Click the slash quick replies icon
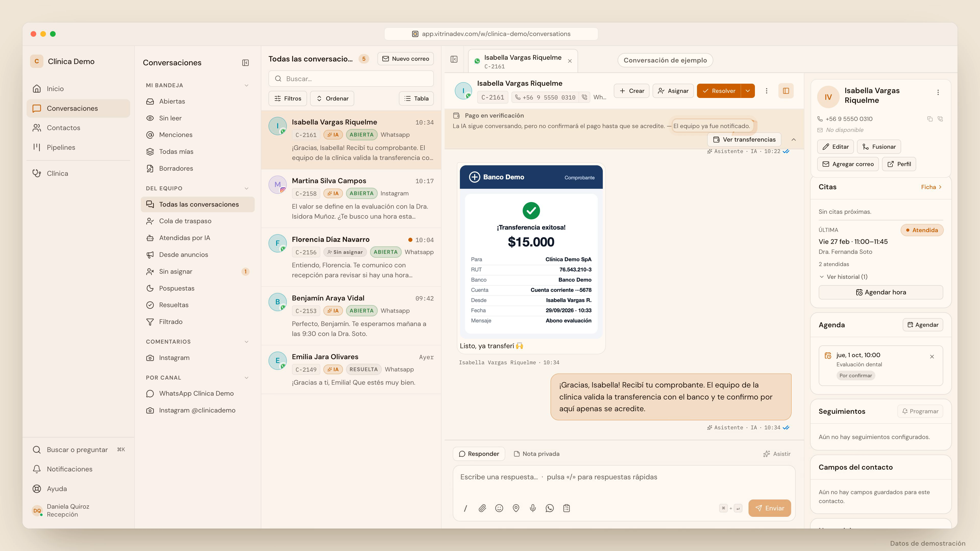 465,508
